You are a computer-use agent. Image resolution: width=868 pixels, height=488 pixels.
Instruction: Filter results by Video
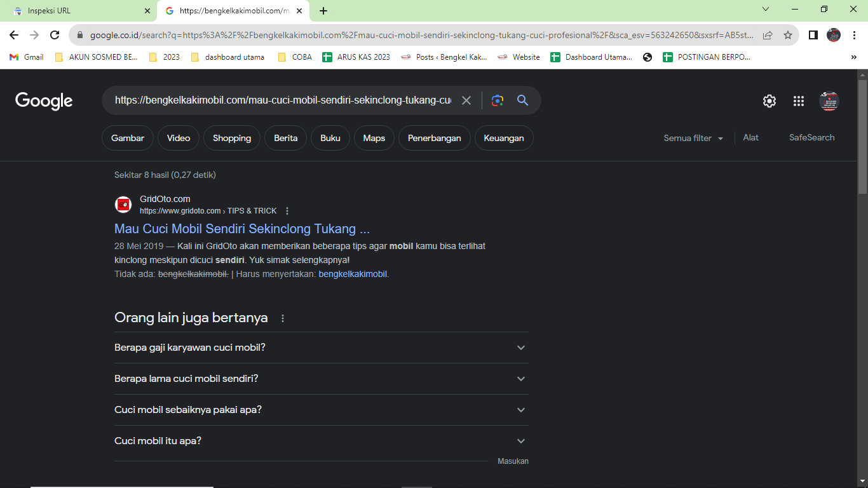(179, 138)
